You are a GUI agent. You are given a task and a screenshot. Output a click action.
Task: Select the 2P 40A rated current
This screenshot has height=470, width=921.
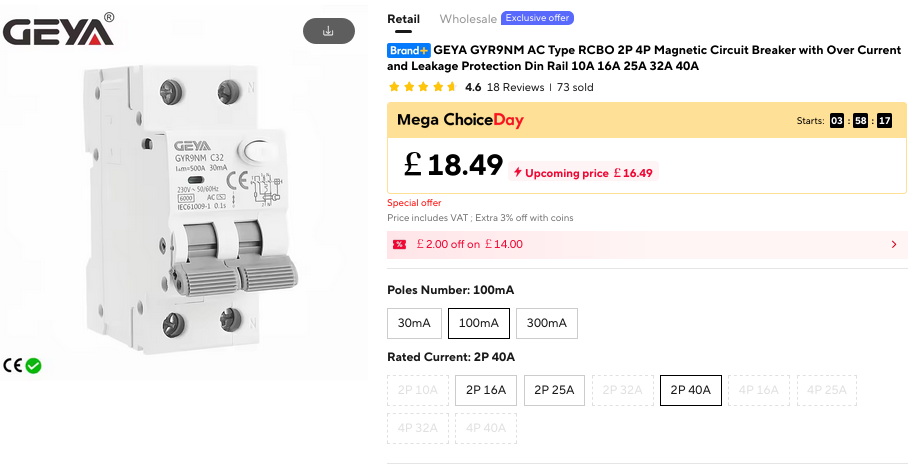click(690, 390)
